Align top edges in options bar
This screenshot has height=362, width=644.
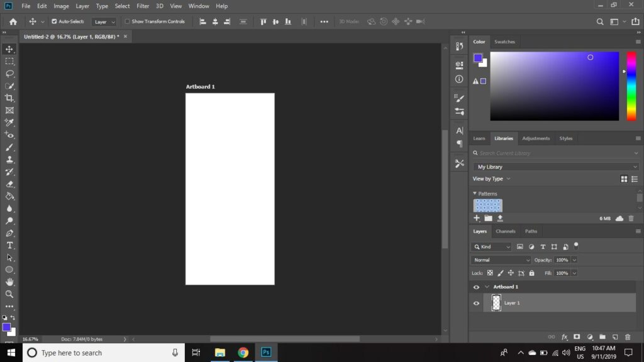(x=264, y=22)
